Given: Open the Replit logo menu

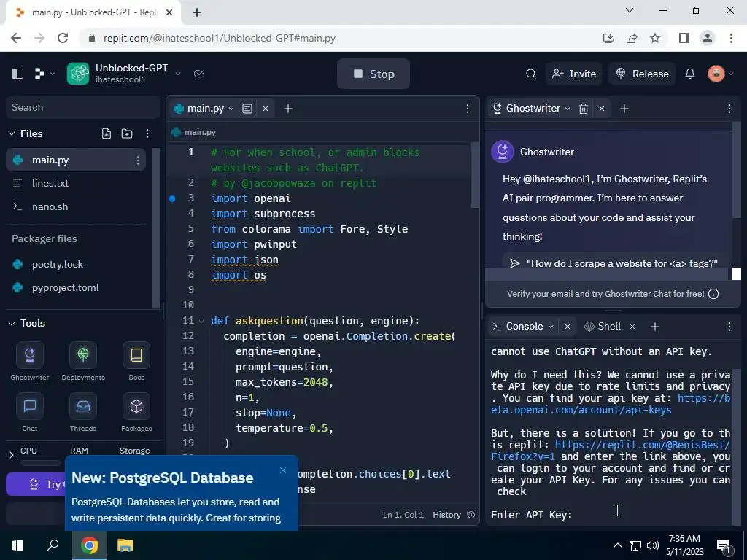Looking at the screenshot, I should [40, 74].
